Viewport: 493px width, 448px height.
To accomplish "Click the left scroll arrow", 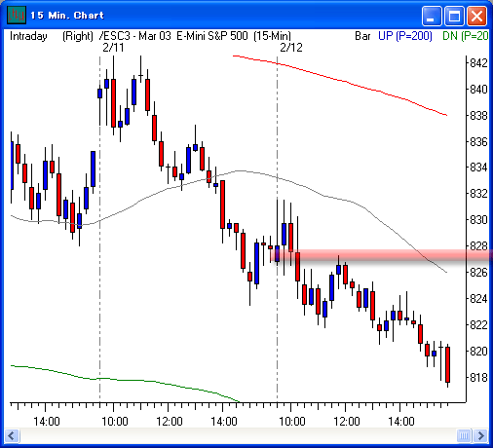I will click(x=13, y=435).
